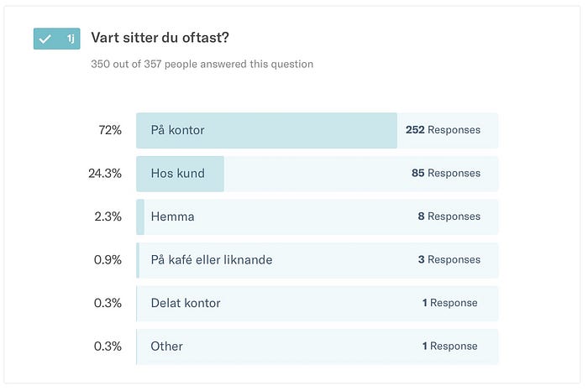The width and height of the screenshot is (588, 391).
Task: Open the "252 Responses" count
Action: tap(443, 130)
